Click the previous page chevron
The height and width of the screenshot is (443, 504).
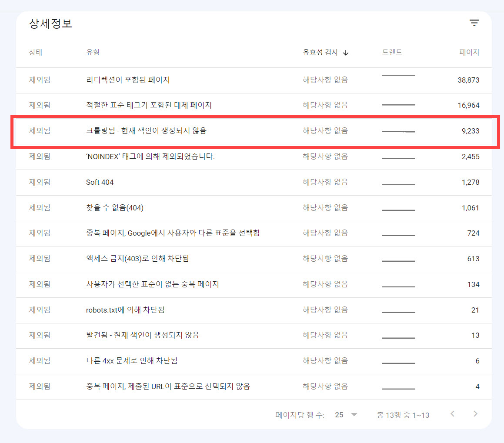452,414
